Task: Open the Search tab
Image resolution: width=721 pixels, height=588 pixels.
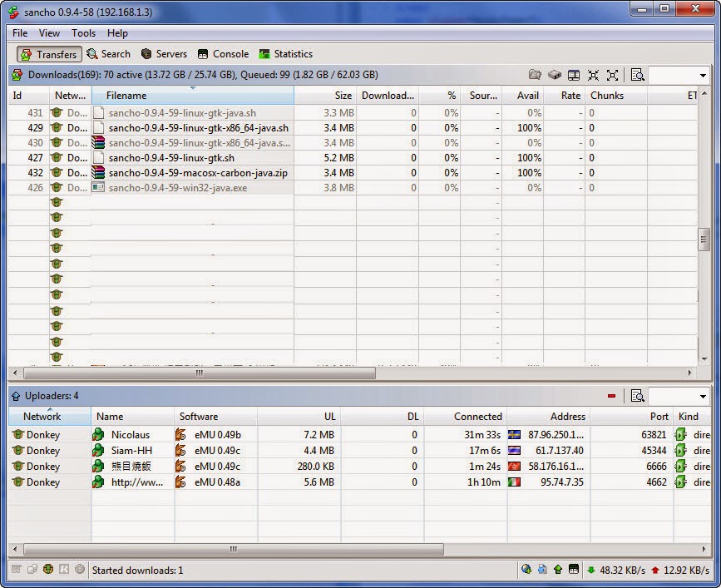Action: click(108, 54)
